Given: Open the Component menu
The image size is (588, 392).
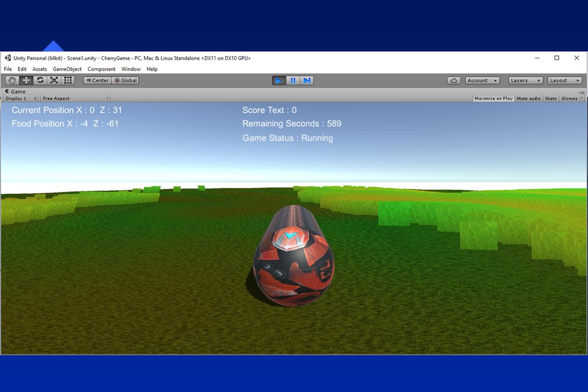Looking at the screenshot, I should [101, 69].
